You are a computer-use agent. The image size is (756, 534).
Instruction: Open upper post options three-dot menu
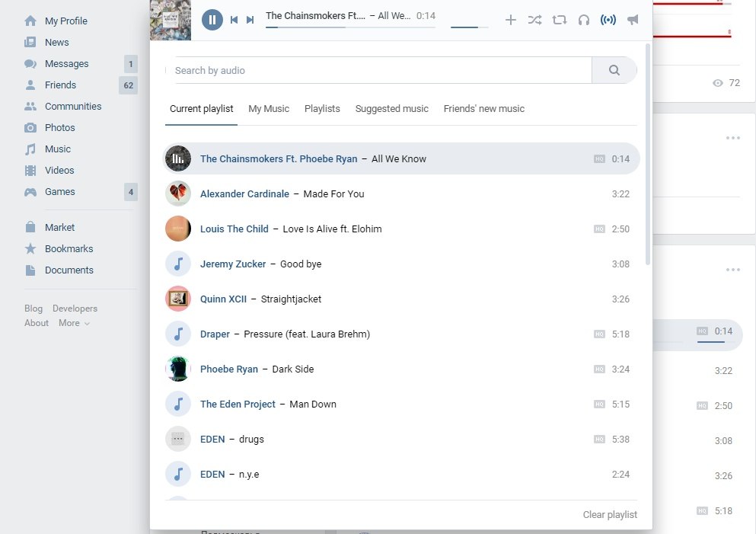(733, 138)
